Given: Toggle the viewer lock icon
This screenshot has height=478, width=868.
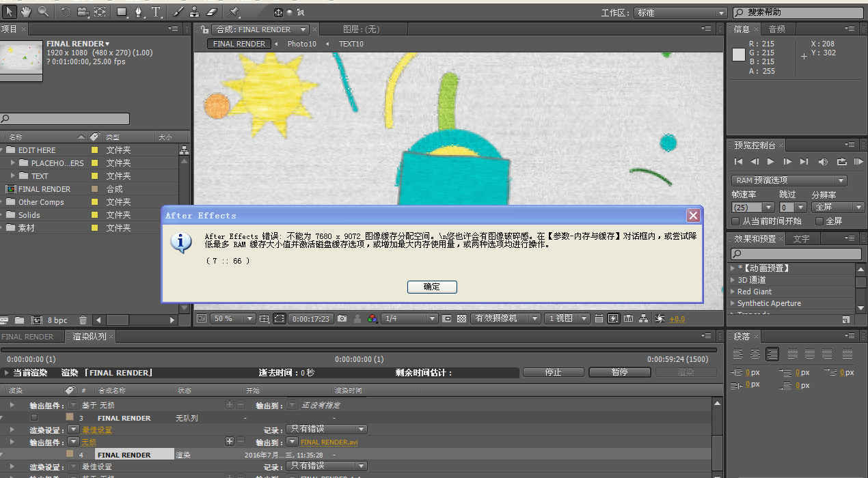Looking at the screenshot, I should [x=205, y=29].
